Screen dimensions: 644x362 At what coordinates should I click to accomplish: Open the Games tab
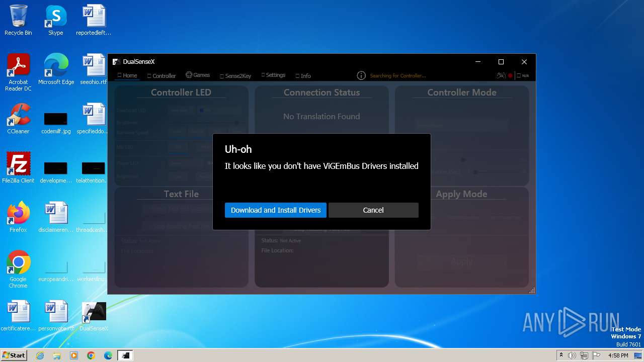click(x=198, y=75)
